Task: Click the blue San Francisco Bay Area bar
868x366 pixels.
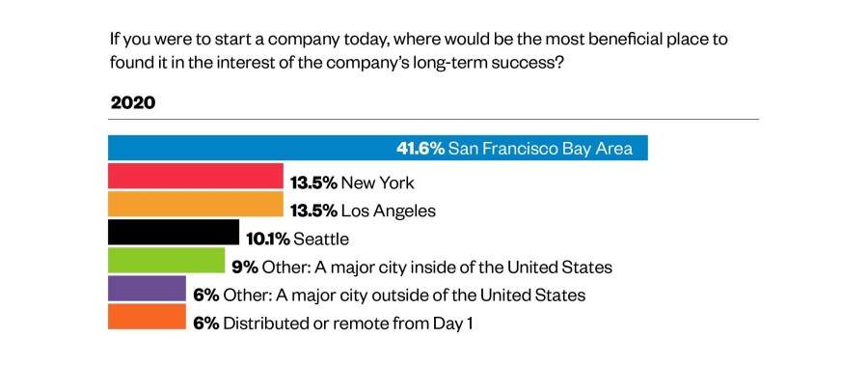Action: click(377, 148)
